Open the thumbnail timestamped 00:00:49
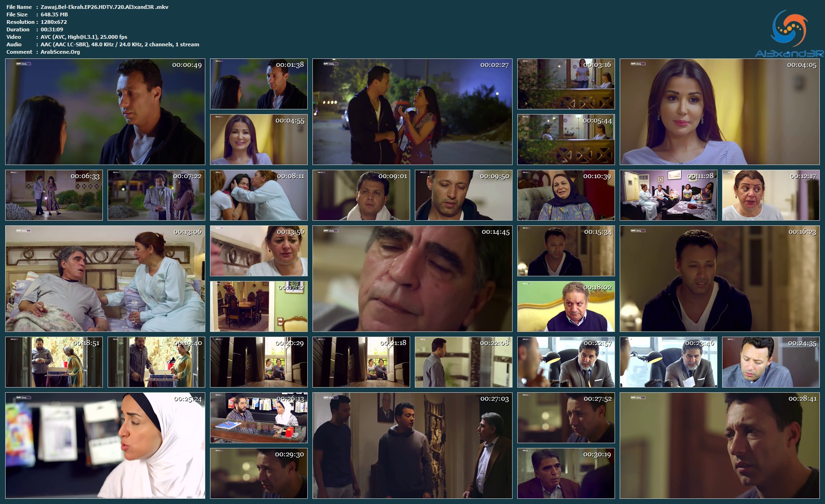This screenshot has height=504, width=825. pos(105,111)
